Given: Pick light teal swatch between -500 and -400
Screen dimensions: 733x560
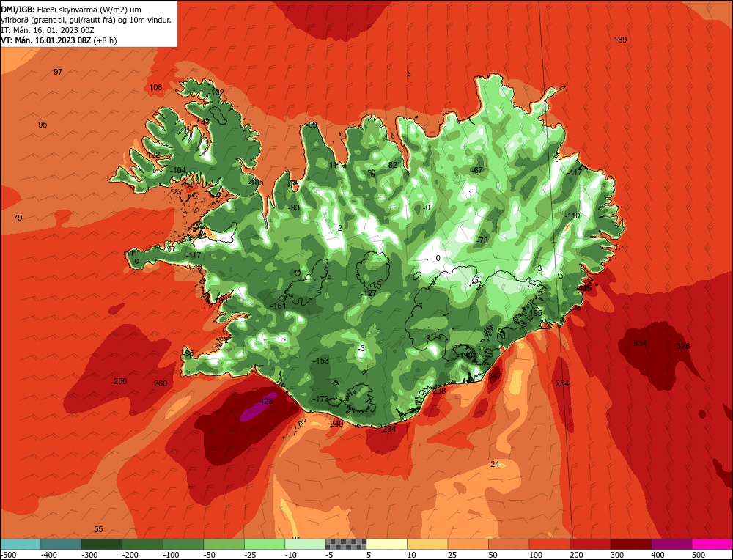Looking at the screenshot, I should tap(21, 544).
